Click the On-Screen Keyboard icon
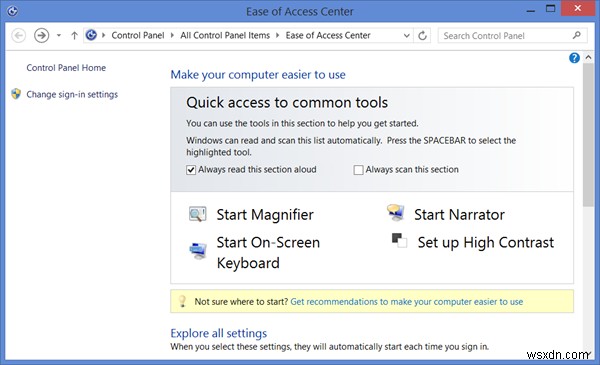The height and width of the screenshot is (365, 600). point(198,251)
